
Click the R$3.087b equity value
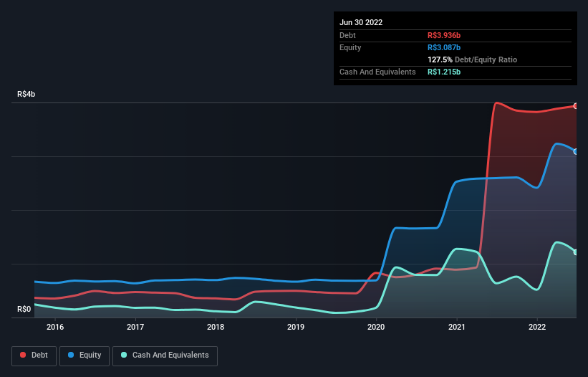(x=444, y=47)
